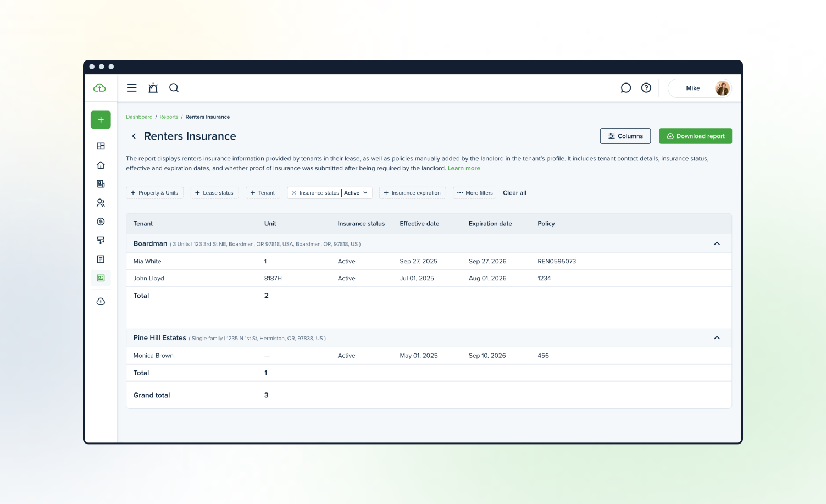
Task: Go to properties via house icon
Action: 101,165
